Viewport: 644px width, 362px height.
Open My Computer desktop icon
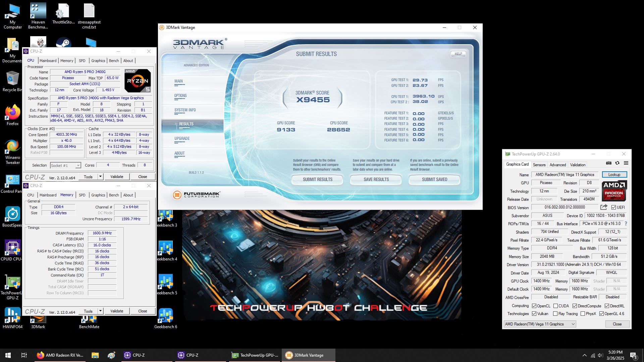click(12, 16)
